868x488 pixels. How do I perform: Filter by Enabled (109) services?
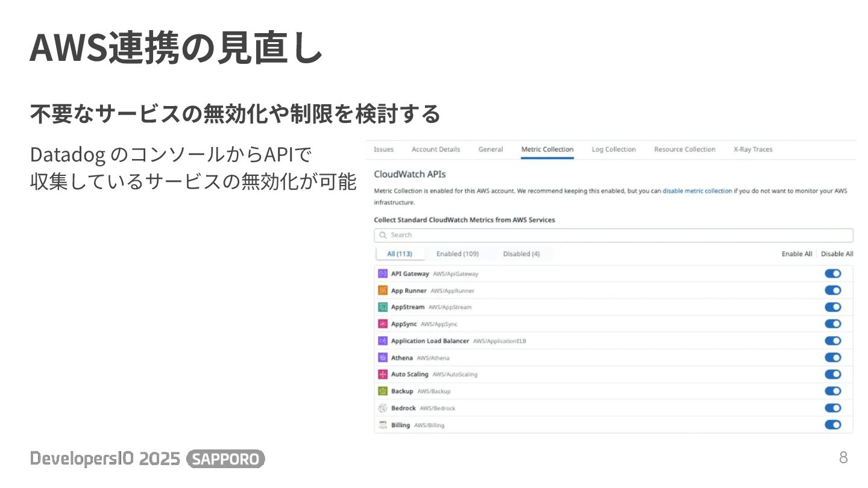(x=458, y=254)
